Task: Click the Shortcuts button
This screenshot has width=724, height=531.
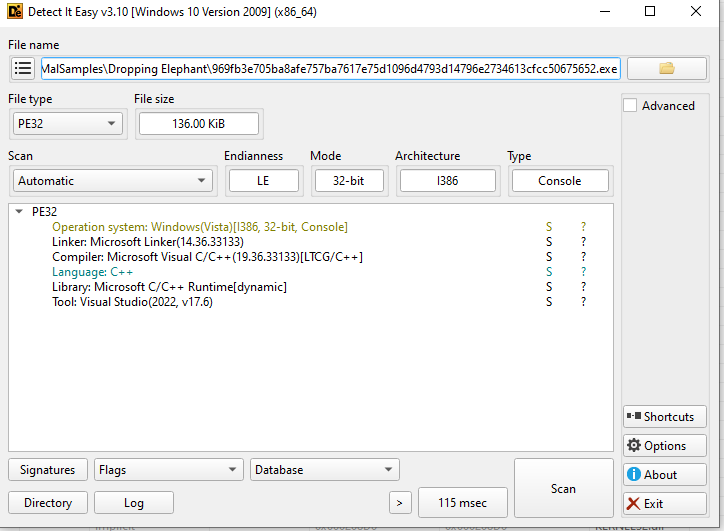Action: click(664, 416)
